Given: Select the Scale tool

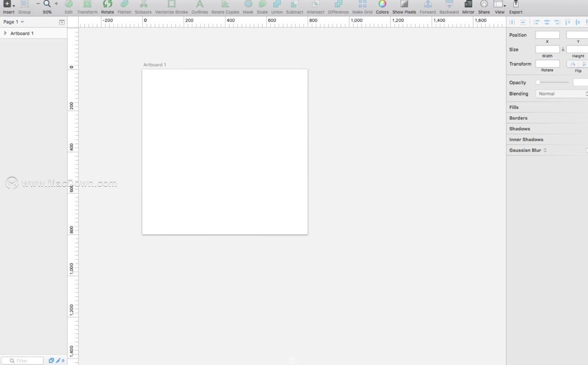Looking at the screenshot, I should 262,4.
